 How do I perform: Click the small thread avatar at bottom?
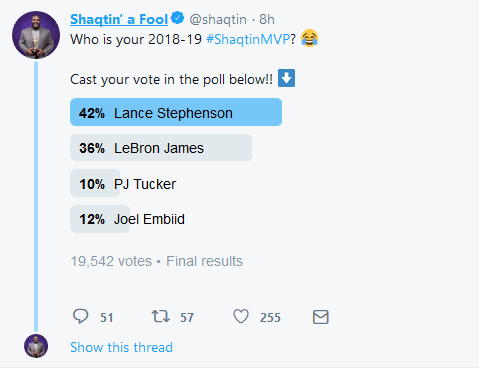pos(36,346)
